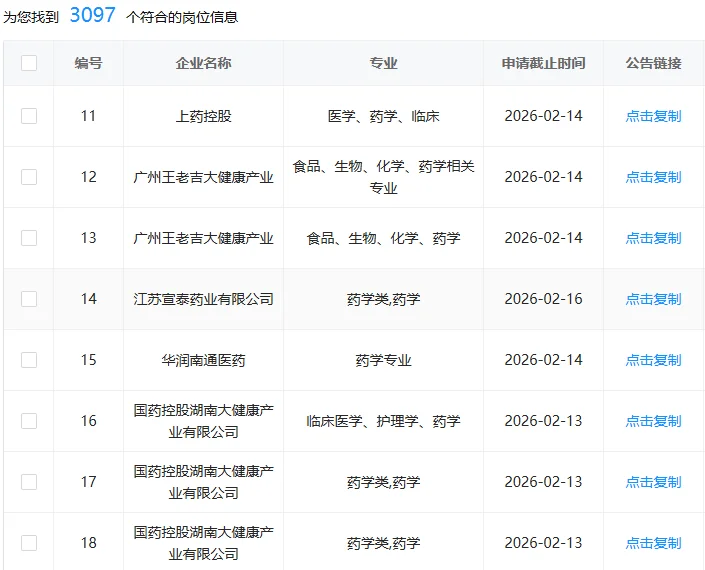Image resolution: width=705 pixels, height=570 pixels.
Task: Click 点击复制 in row 16
Action: (653, 421)
